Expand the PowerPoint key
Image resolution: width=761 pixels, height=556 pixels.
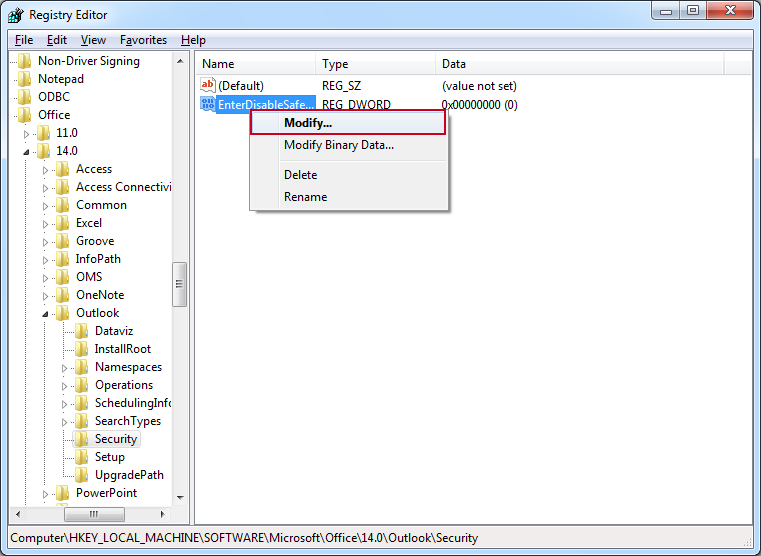45,494
